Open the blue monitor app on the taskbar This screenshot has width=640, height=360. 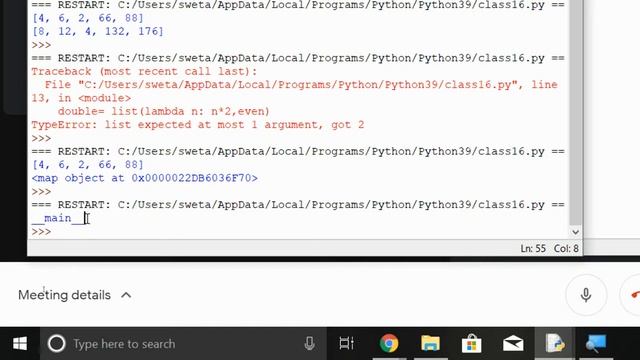click(x=596, y=344)
